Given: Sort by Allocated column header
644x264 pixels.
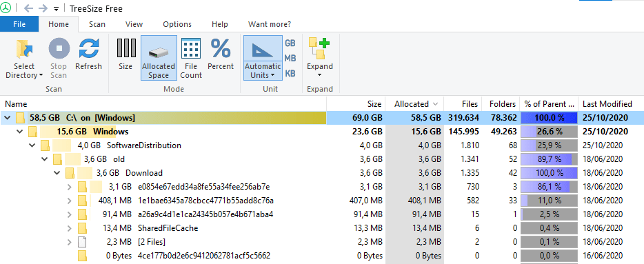Looking at the screenshot, I should pyautogui.click(x=414, y=104).
